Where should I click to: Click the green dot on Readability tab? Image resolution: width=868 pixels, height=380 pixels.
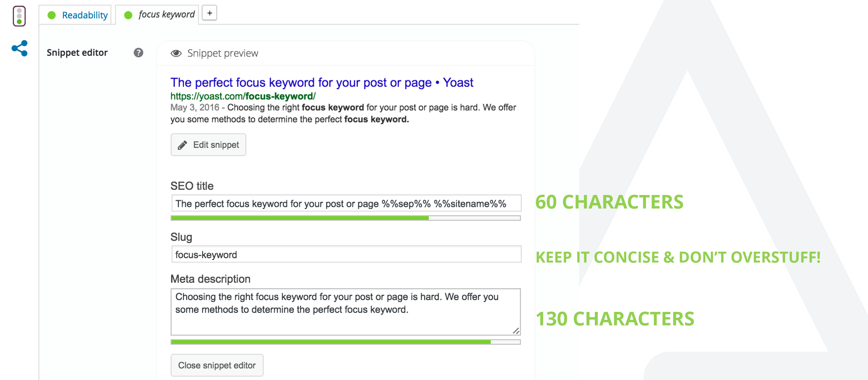(52, 15)
